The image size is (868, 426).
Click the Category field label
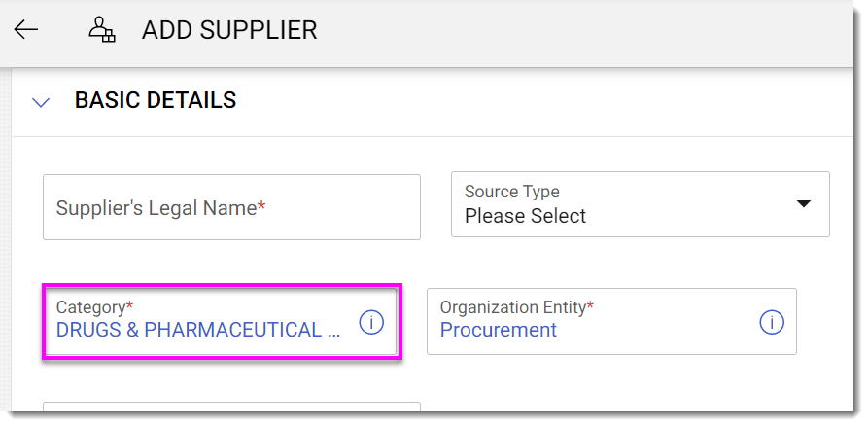(x=90, y=307)
